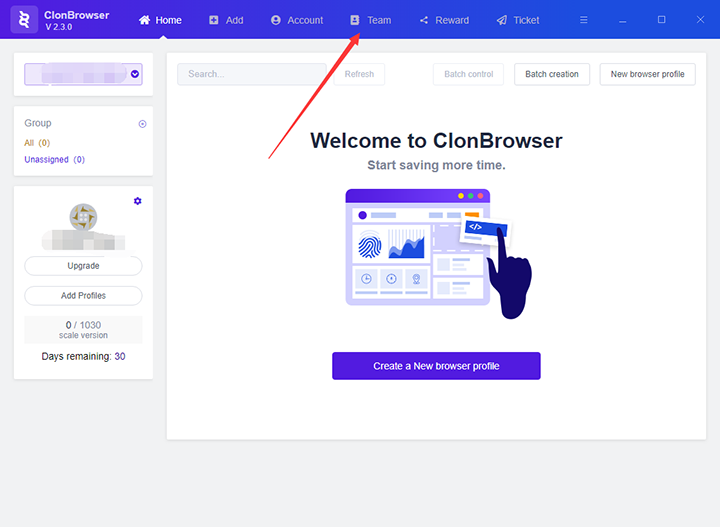
Task: Open the Reward tab
Action: (444, 20)
